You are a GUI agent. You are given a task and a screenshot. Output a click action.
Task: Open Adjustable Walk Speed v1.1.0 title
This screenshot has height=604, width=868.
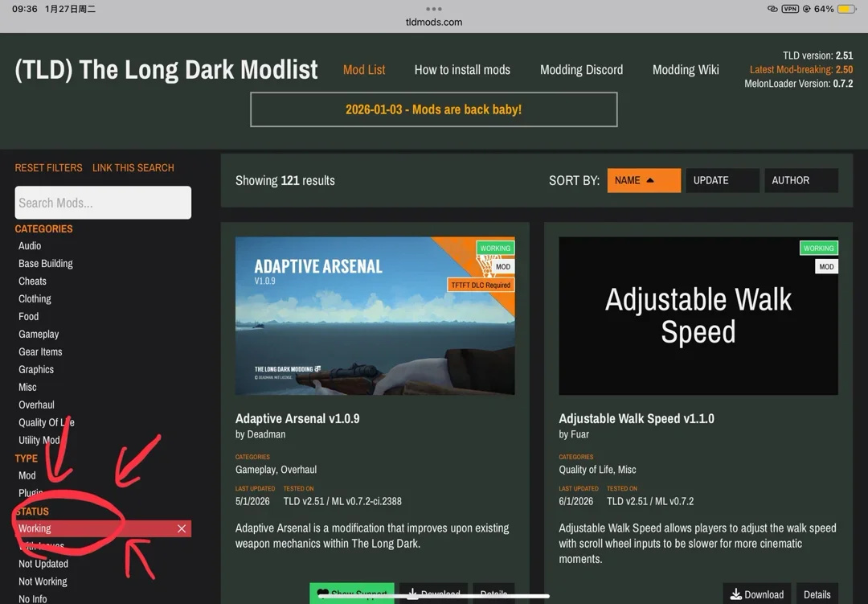636,419
